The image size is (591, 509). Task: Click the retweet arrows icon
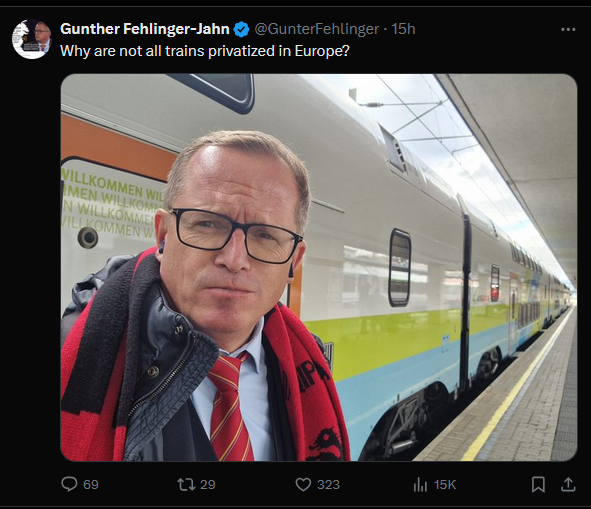coord(186,484)
